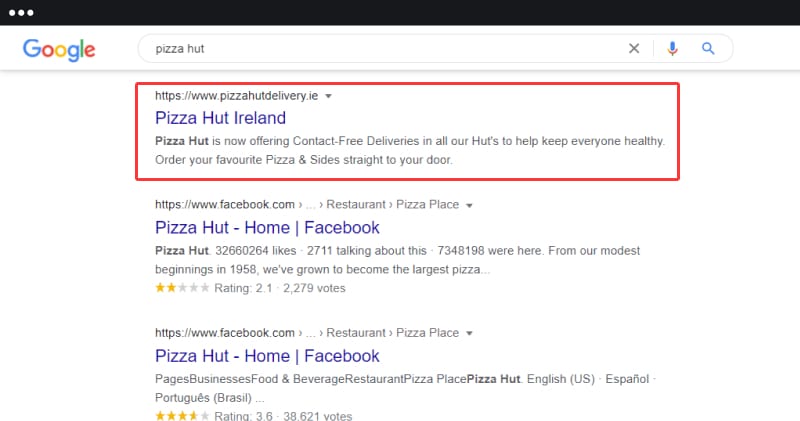Click the three-dot icon in the top bar
The width and height of the screenshot is (800, 421).
(21, 13)
